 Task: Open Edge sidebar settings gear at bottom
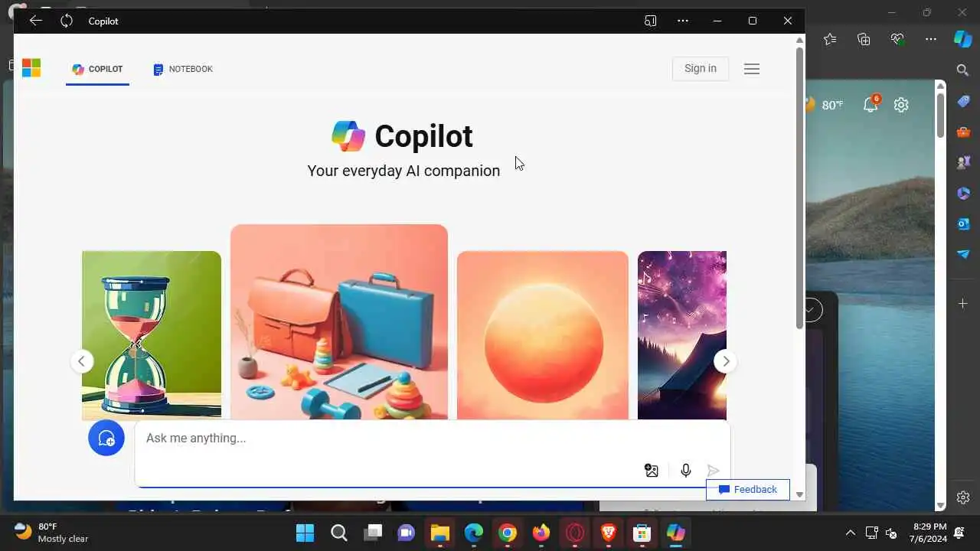point(963,497)
